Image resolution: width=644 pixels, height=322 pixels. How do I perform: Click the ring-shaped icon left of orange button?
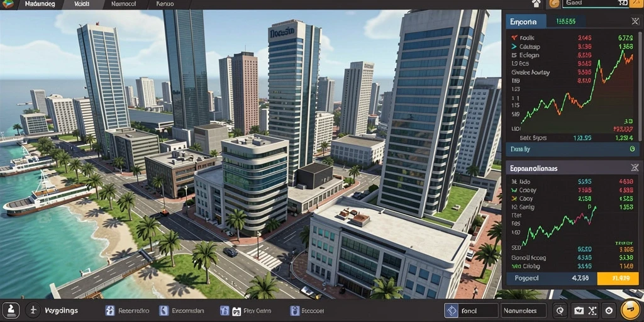(609, 311)
